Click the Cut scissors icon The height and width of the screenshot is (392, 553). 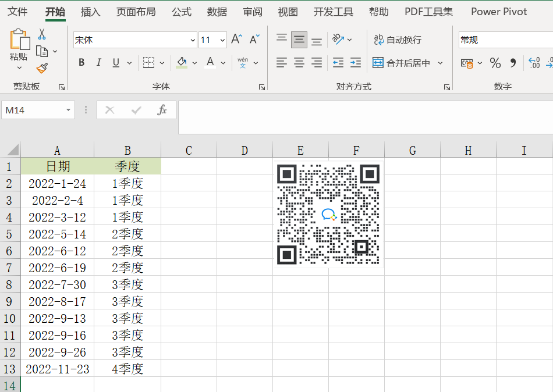click(x=42, y=34)
